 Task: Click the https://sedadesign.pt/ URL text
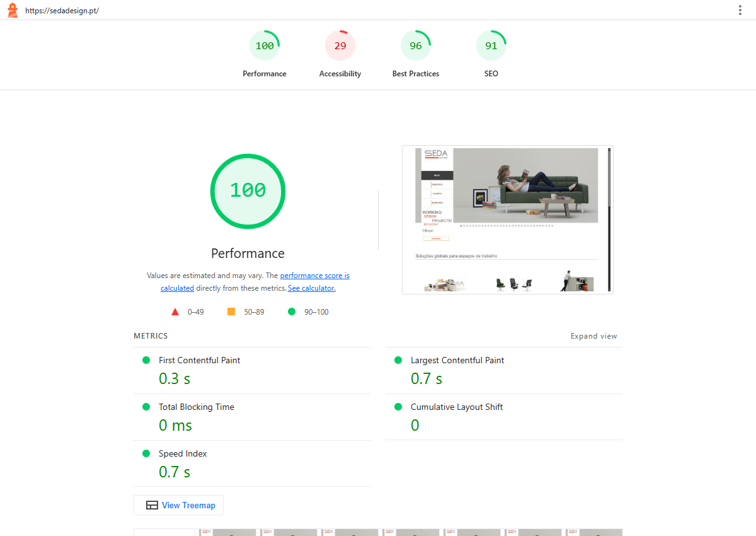62,11
